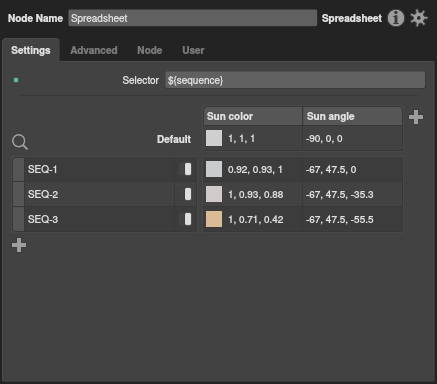
Task: Click the magnifier search icon
Action: (20, 142)
